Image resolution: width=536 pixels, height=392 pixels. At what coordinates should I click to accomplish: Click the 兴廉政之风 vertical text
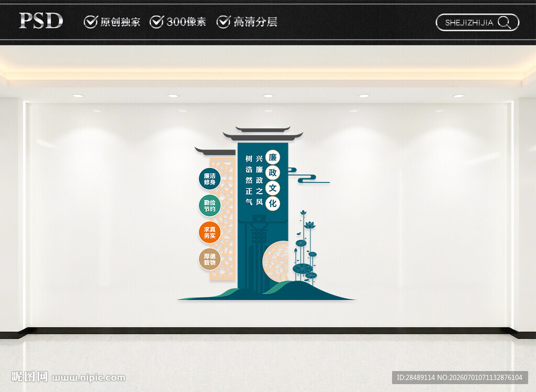(x=260, y=180)
